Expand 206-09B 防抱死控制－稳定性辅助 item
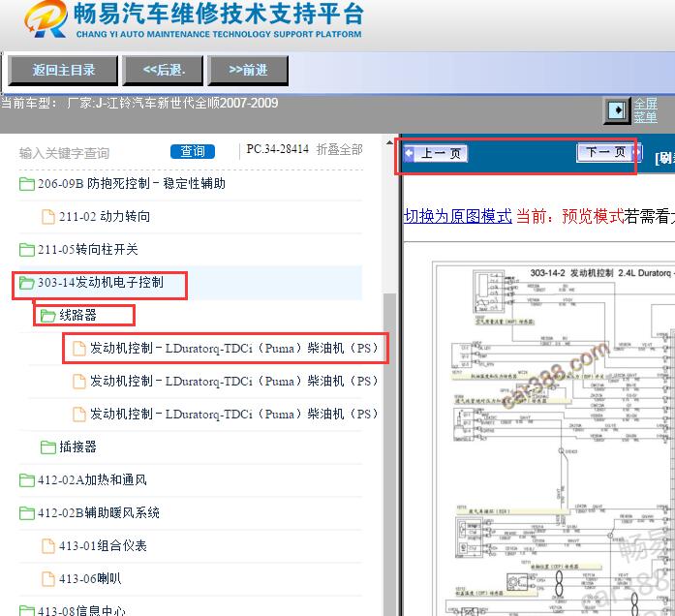 tap(132, 184)
